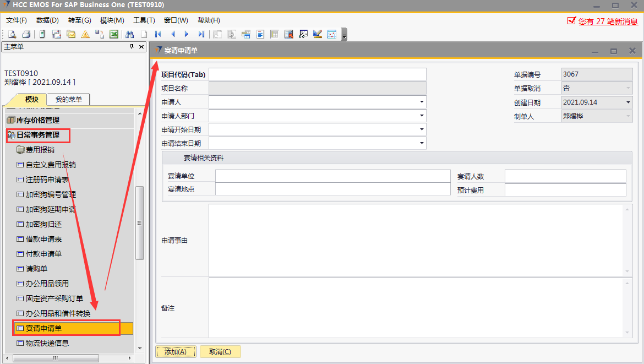Open the 工具(T) menu
644x364 pixels.
144,20
